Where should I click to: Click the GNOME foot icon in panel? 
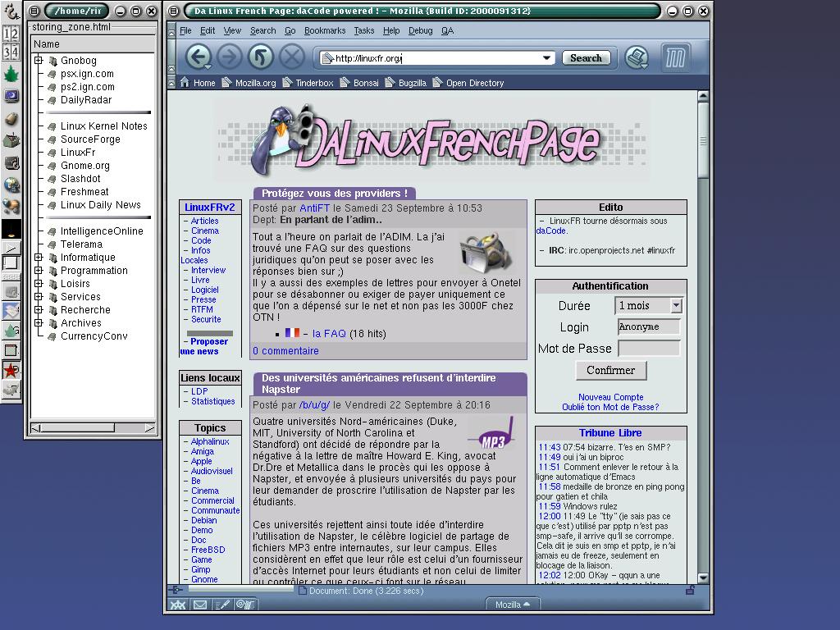point(11,11)
